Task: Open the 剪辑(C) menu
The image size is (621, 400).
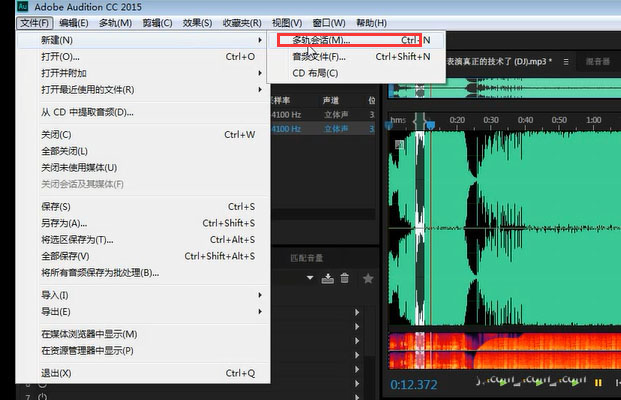Action: [157, 23]
